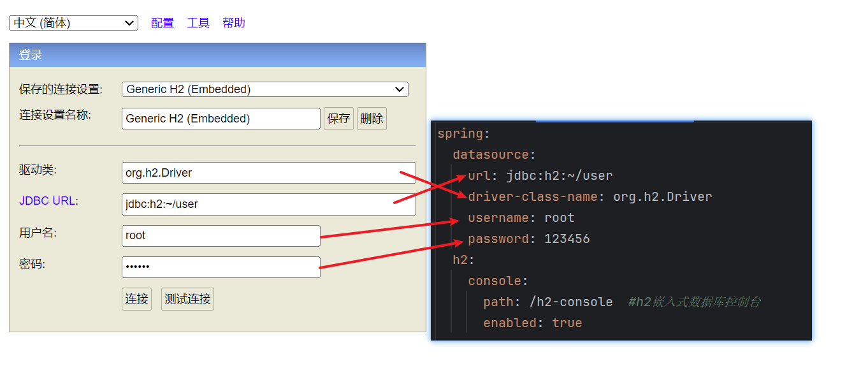
Task: Click the 连接设置名称 label
Action: coord(55,115)
